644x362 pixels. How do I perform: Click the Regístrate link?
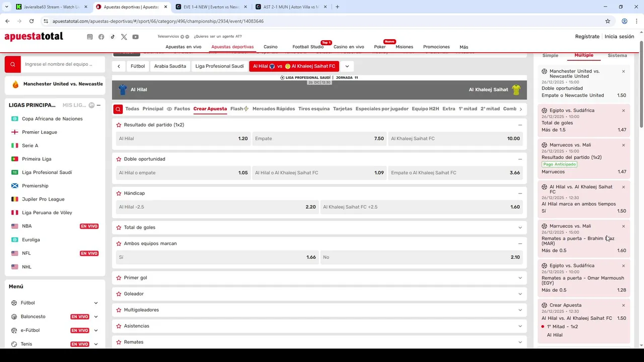(587, 37)
